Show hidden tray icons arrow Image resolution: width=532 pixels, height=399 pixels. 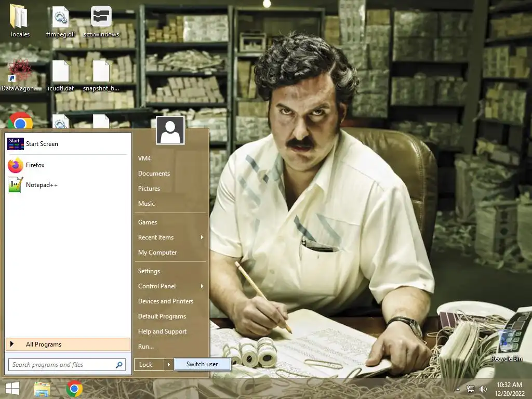coord(458,389)
